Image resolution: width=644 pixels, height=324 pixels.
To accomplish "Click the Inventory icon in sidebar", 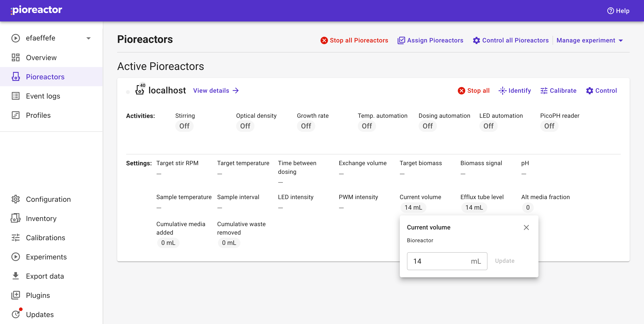I will [15, 218].
